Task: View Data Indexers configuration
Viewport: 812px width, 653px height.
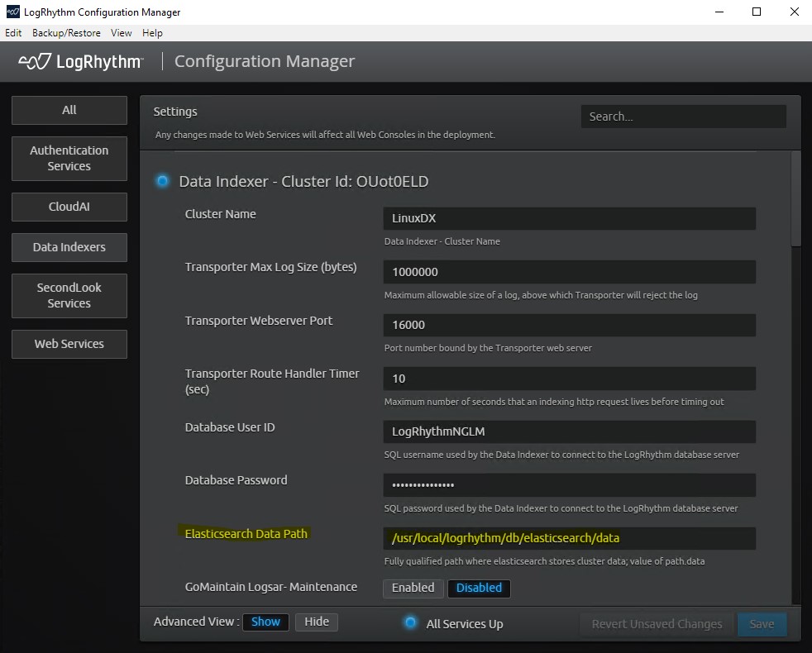Action: tap(69, 247)
